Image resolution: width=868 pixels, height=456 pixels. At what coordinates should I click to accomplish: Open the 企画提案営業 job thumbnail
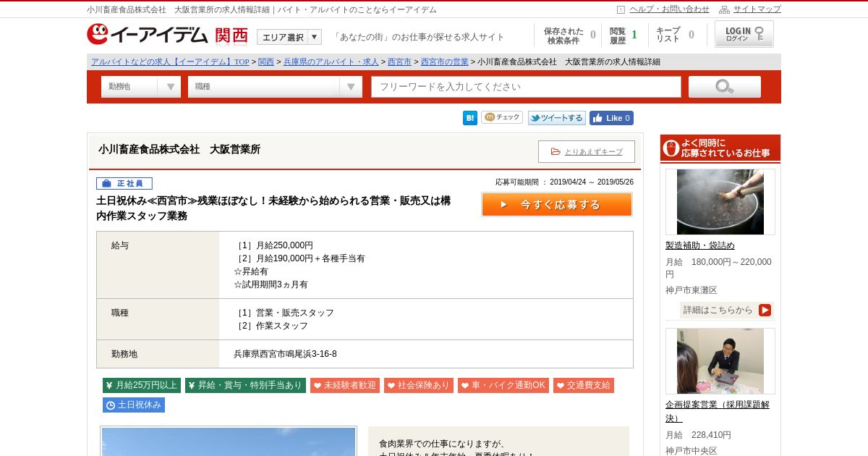coord(720,361)
